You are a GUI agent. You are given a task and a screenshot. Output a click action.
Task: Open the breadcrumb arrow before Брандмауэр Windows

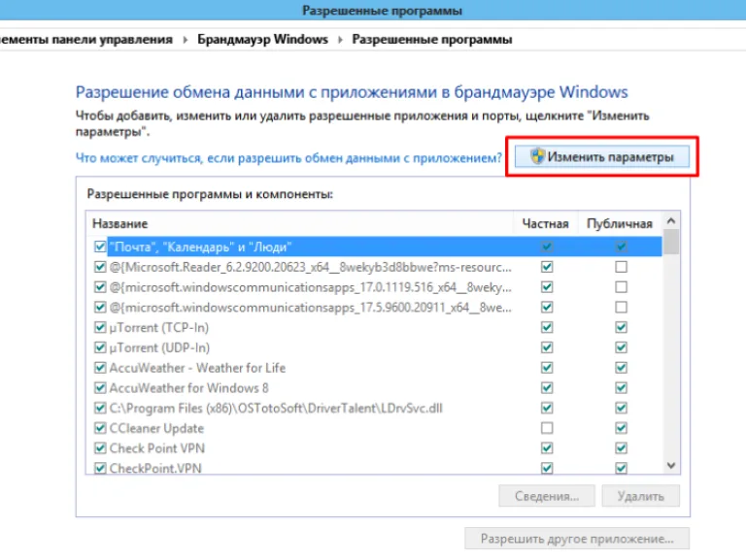tap(186, 40)
